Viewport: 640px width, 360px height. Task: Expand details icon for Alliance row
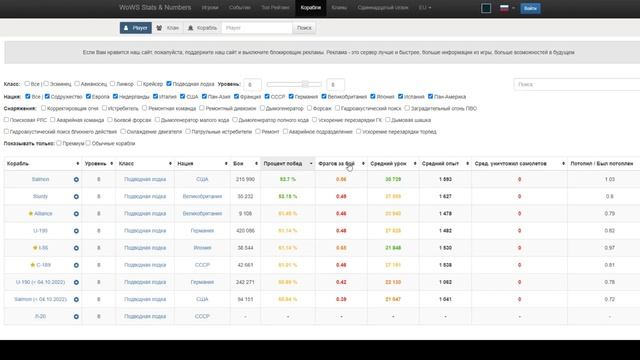pos(76,214)
